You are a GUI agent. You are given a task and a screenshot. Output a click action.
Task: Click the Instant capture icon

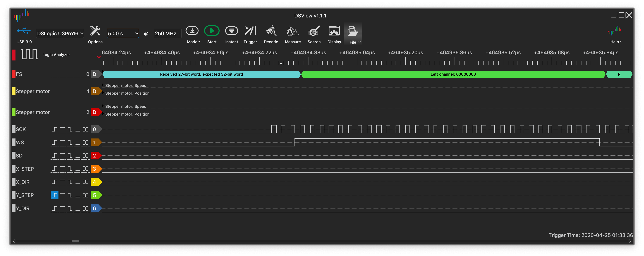tap(231, 31)
